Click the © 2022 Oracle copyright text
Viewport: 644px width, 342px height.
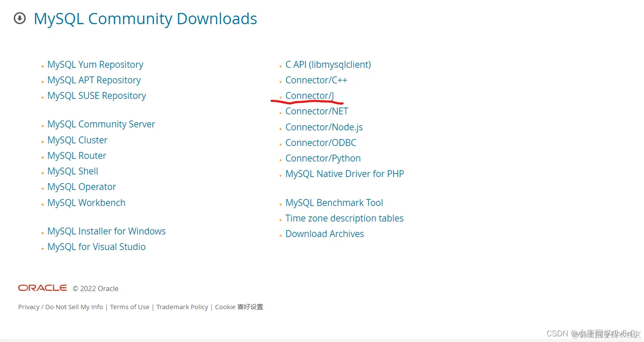click(x=95, y=288)
